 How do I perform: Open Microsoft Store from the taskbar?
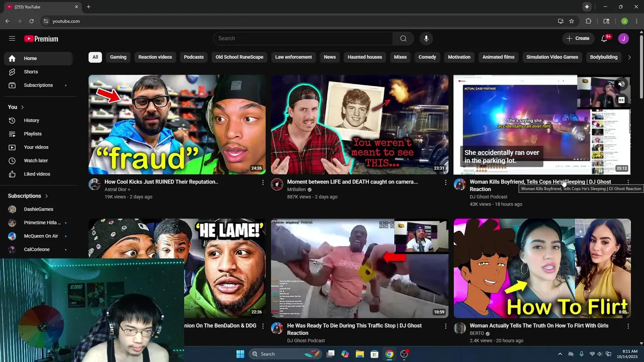[374, 354]
